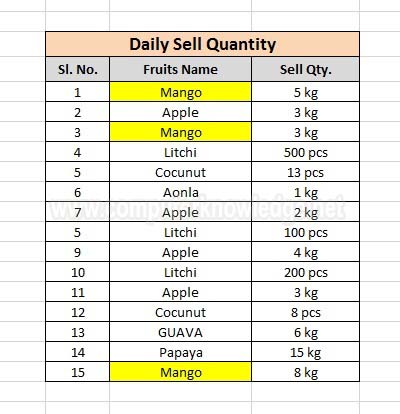Select the highlighted Mango cell in row 3
The image size is (400, 414).
pyautogui.click(x=180, y=132)
